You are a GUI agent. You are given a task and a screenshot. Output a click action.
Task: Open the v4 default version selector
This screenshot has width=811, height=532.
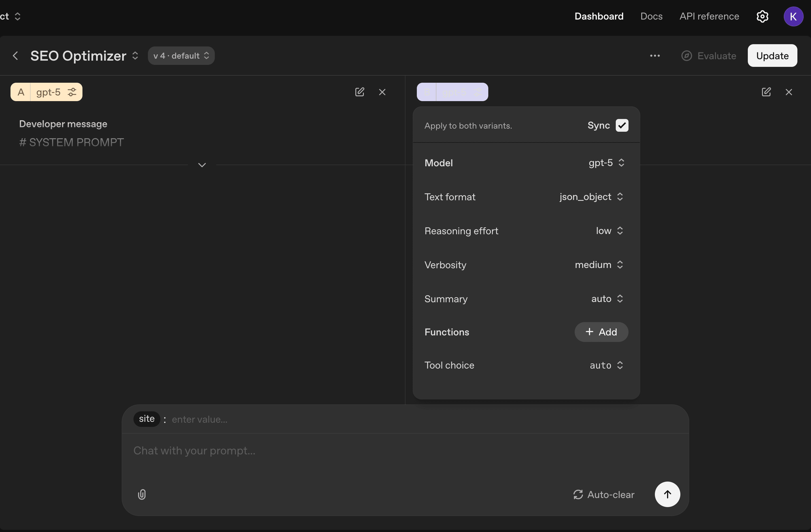[181, 56]
